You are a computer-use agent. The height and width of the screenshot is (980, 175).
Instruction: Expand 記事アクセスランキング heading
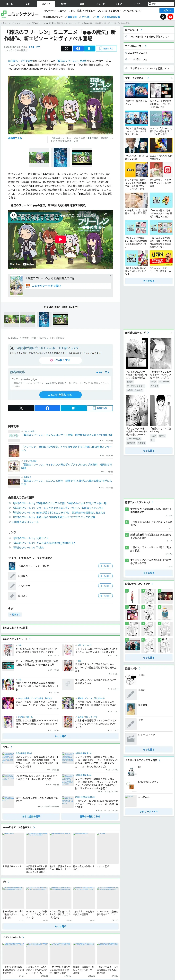click(139, 502)
